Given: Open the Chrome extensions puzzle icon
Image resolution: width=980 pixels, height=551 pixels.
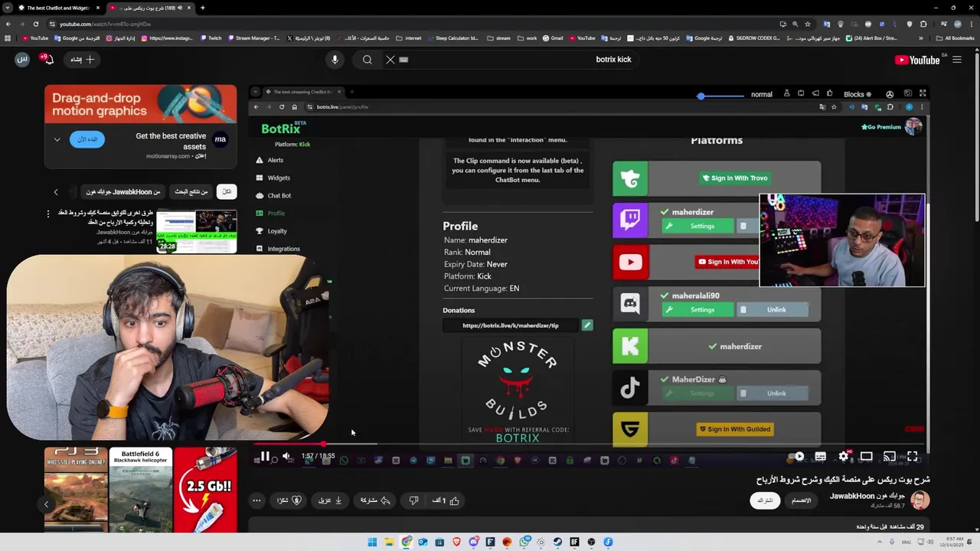Looking at the screenshot, I should 923,24.
